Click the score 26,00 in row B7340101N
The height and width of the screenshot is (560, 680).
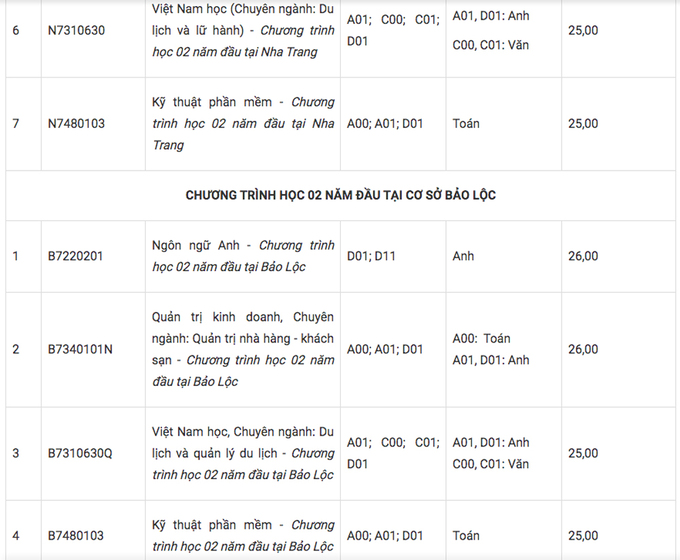[583, 349]
